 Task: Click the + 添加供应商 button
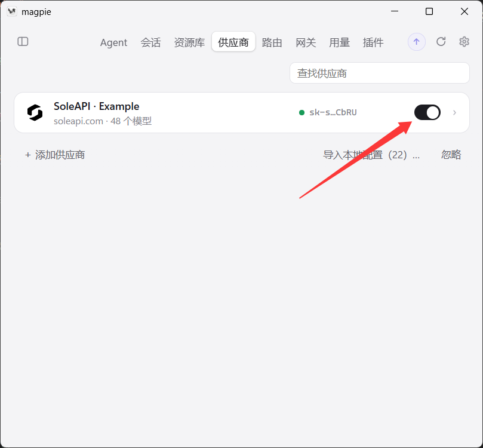tap(55, 155)
